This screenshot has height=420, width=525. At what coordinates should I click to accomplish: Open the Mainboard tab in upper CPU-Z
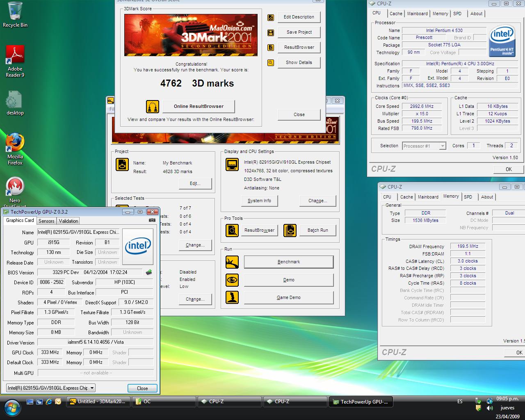(x=418, y=14)
